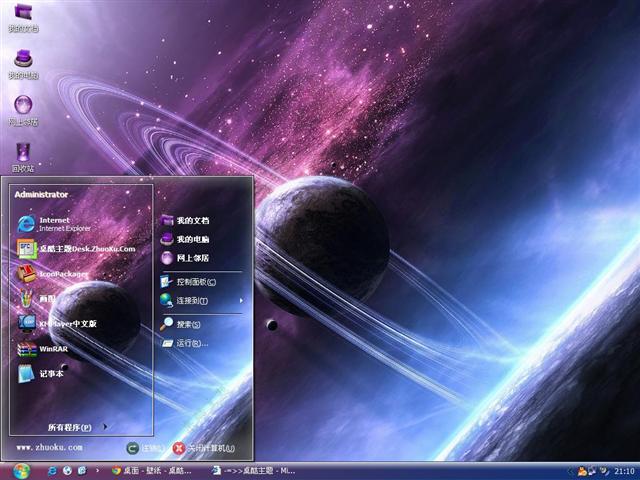Click the Start orb button on taskbar

20,470
